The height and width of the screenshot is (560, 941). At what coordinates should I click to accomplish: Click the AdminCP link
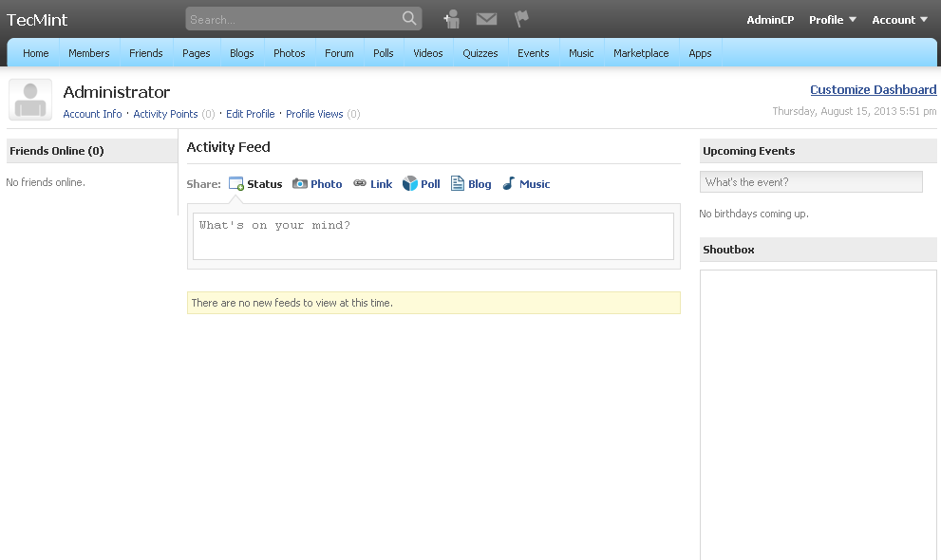770,20
